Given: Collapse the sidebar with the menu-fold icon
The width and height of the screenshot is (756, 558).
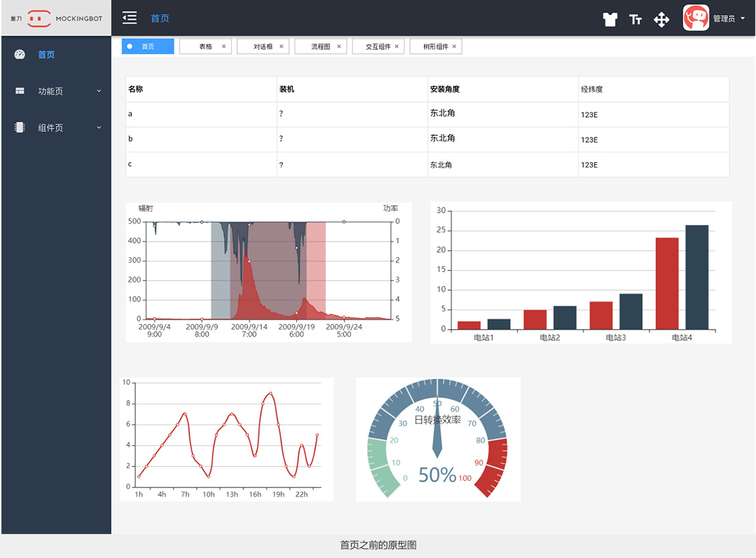Looking at the screenshot, I should tap(129, 18).
